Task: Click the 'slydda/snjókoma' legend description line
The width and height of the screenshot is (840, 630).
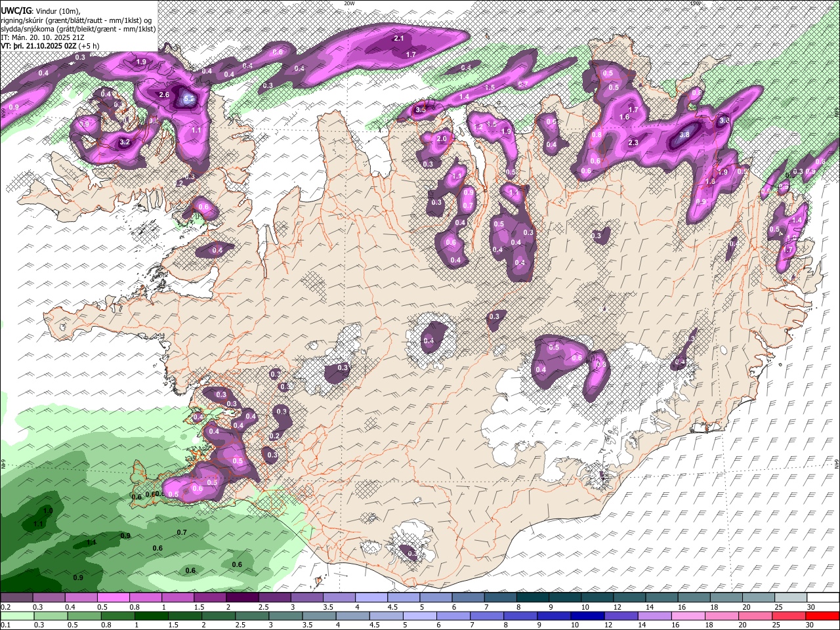Action: (x=78, y=29)
